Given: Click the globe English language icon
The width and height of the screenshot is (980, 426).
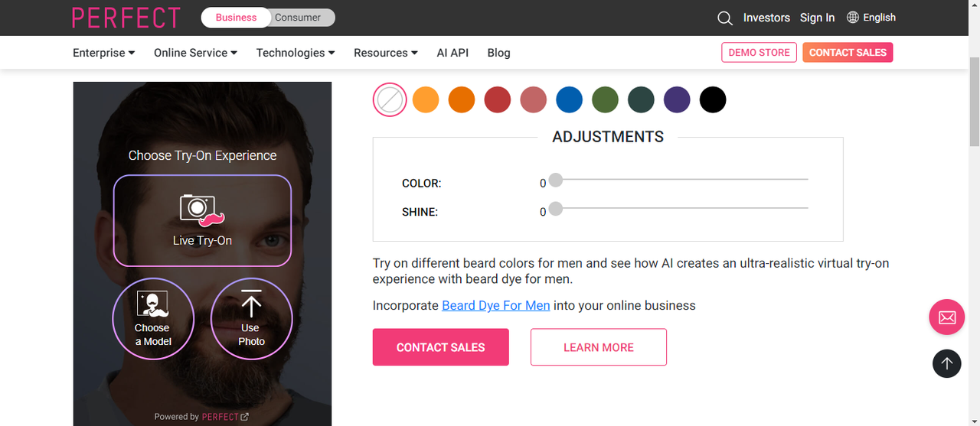Looking at the screenshot, I should (853, 18).
